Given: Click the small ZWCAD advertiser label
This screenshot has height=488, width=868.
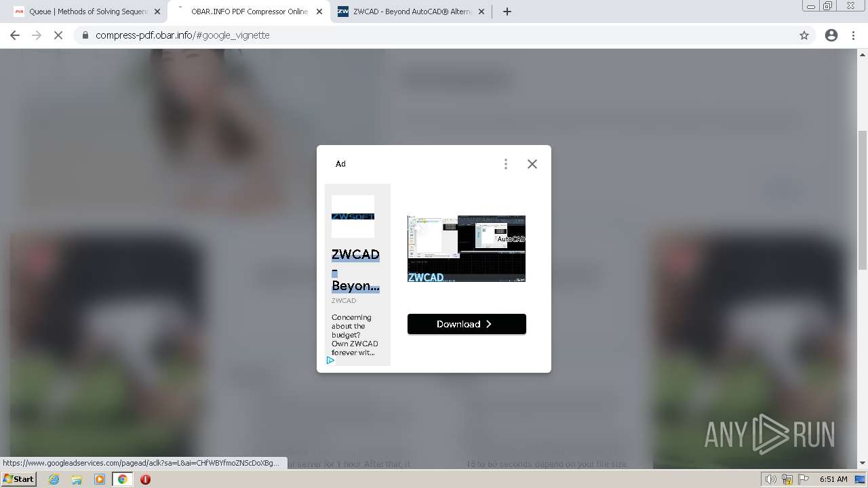Looking at the screenshot, I should (x=344, y=301).
